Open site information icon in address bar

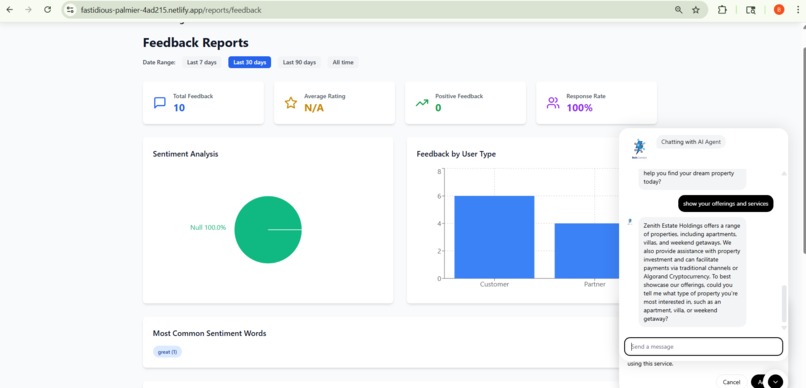(70, 10)
